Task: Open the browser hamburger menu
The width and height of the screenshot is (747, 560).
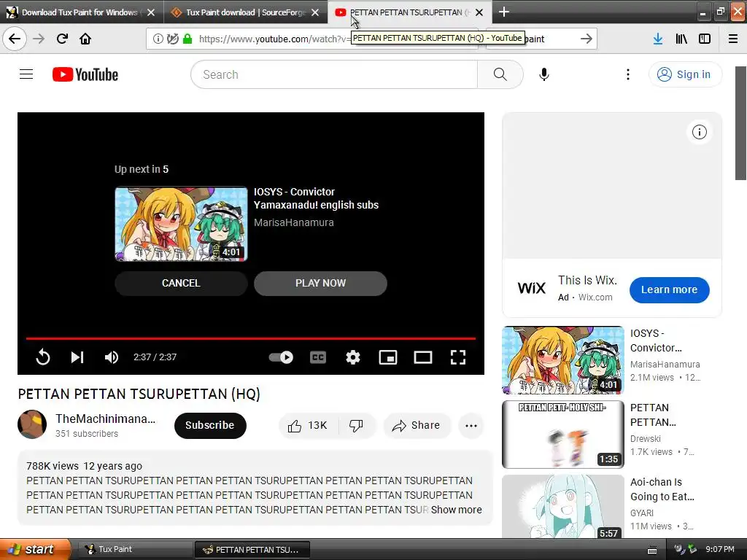Action: click(733, 39)
